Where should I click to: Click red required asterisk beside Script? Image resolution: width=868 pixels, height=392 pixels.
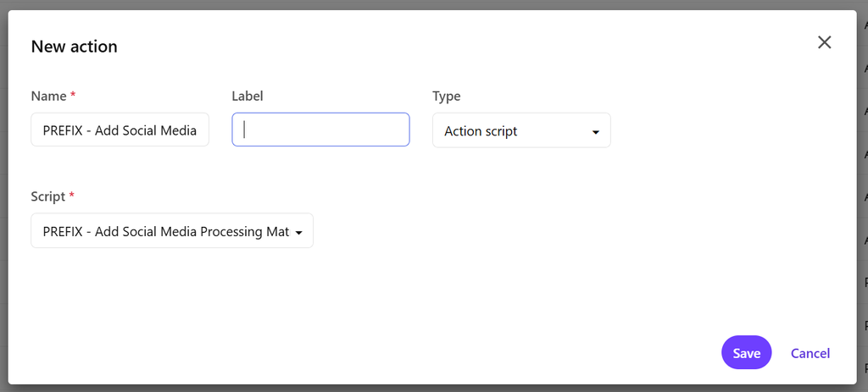[x=71, y=196]
